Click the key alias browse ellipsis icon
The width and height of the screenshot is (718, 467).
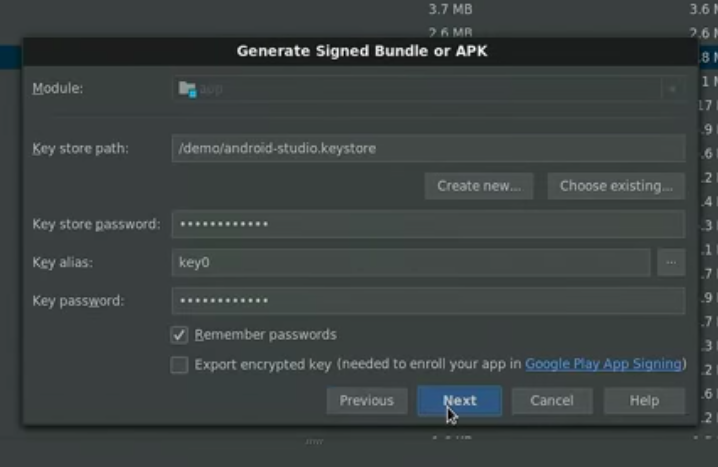pos(671,262)
